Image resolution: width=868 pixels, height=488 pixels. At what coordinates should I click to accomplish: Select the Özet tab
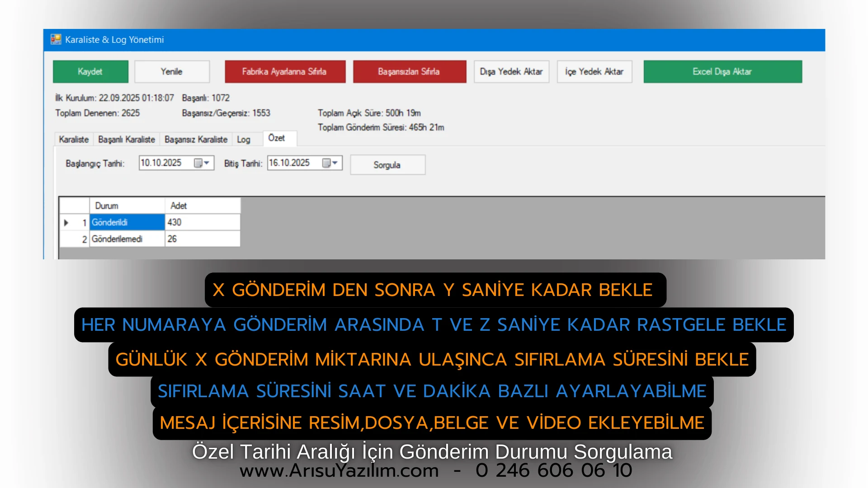(x=278, y=138)
